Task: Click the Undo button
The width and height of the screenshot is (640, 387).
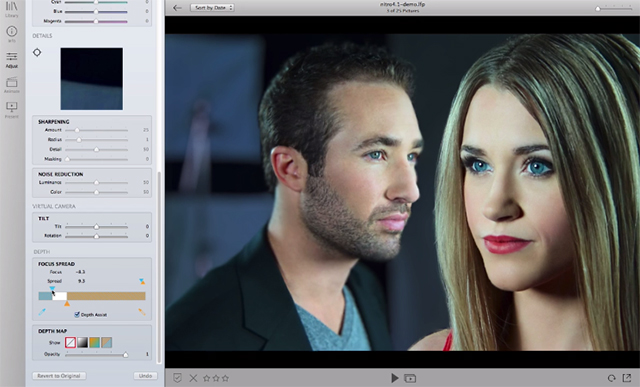Action: point(145,376)
